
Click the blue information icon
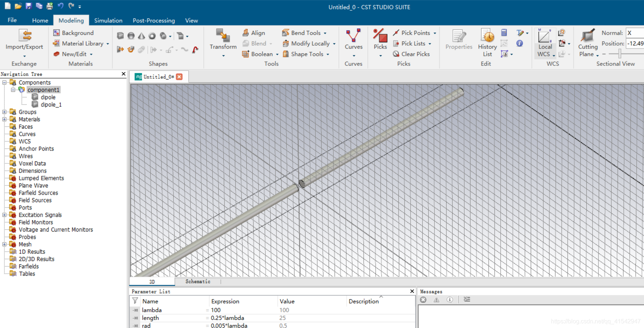519,43
